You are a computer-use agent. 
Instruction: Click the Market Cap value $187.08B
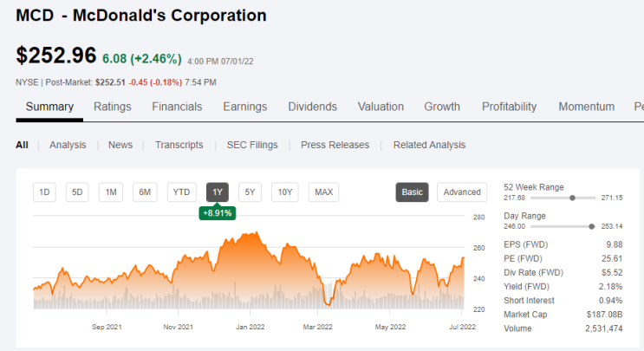pos(605,315)
